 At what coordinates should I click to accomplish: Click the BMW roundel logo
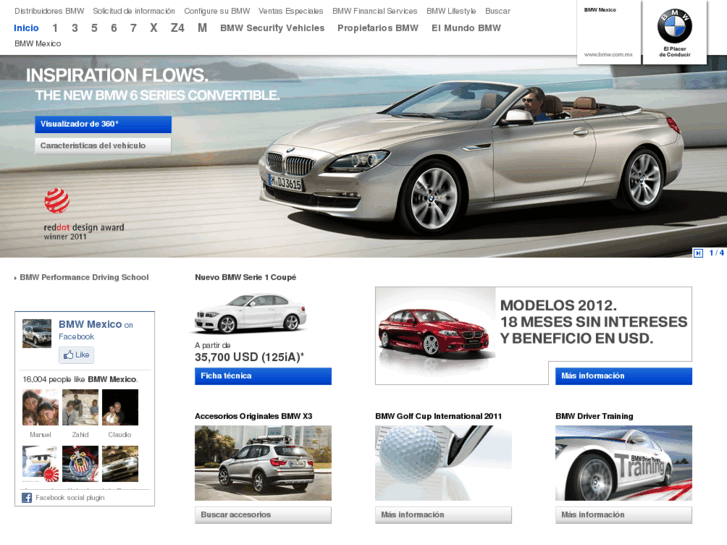pos(675,26)
